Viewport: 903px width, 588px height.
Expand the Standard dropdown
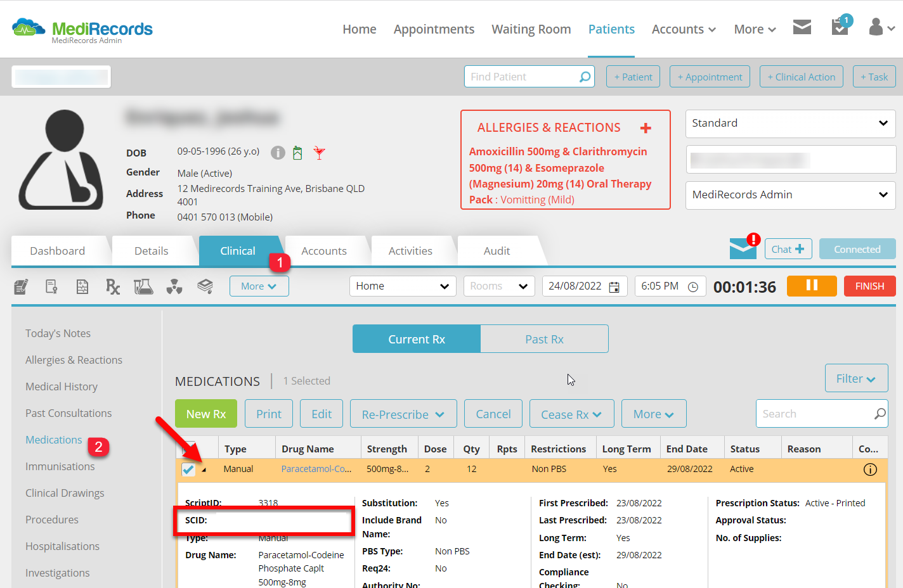click(x=790, y=124)
